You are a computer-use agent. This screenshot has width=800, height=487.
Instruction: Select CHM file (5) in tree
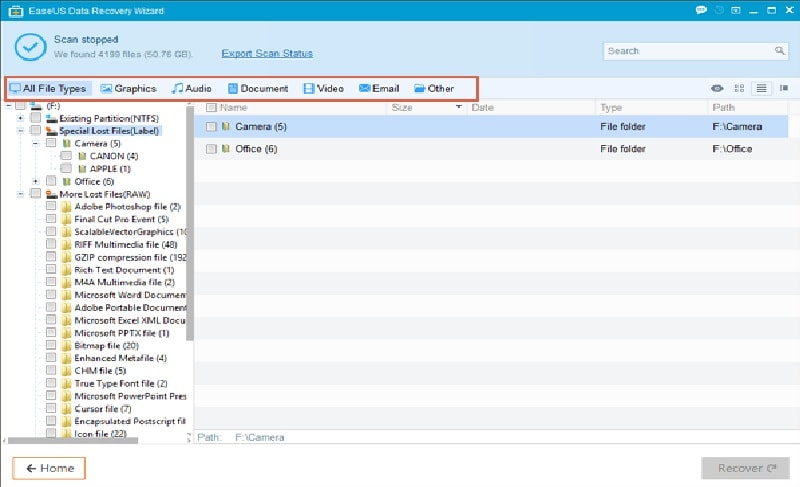click(100, 371)
